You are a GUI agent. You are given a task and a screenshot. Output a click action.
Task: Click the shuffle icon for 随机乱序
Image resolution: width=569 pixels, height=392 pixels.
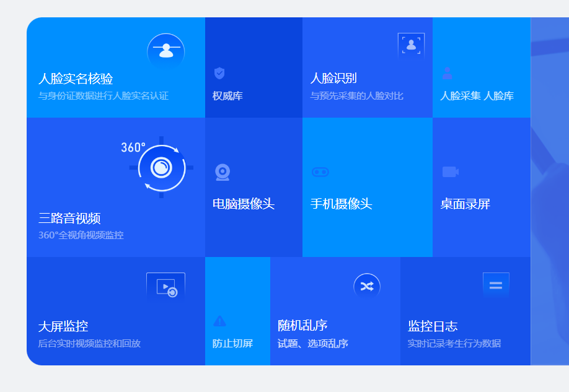click(x=367, y=286)
